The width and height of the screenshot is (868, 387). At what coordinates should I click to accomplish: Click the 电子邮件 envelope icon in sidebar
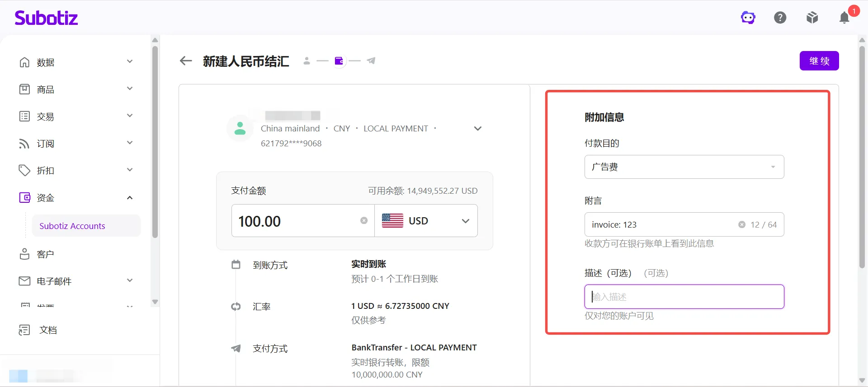click(x=24, y=281)
